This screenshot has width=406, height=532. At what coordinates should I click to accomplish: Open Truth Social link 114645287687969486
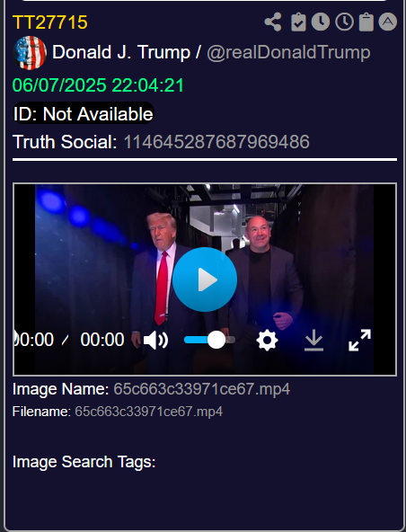click(216, 141)
